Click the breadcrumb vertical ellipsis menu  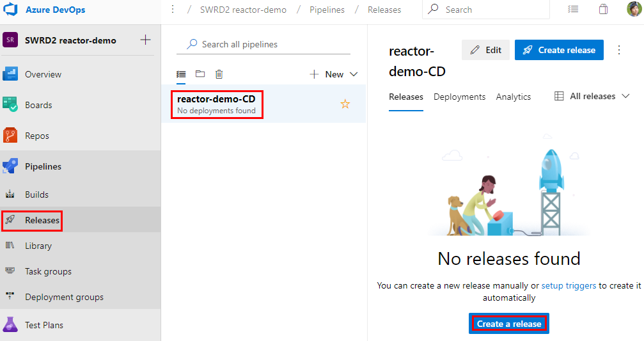point(173,9)
